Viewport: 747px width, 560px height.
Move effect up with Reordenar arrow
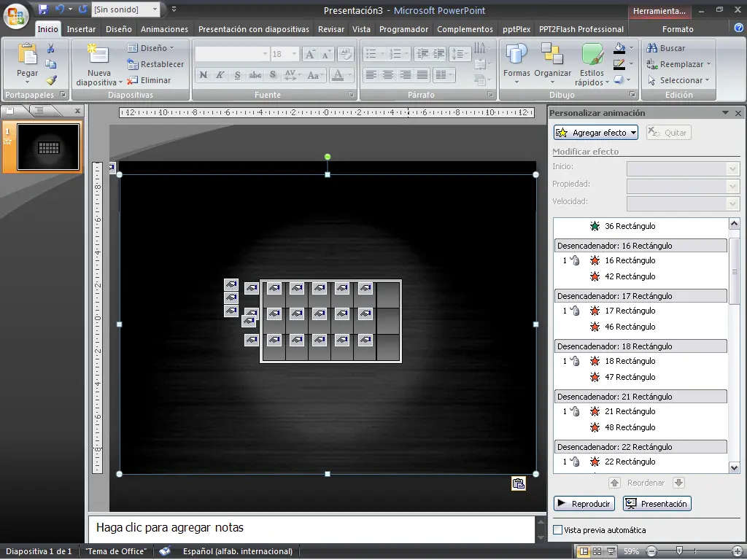614,483
